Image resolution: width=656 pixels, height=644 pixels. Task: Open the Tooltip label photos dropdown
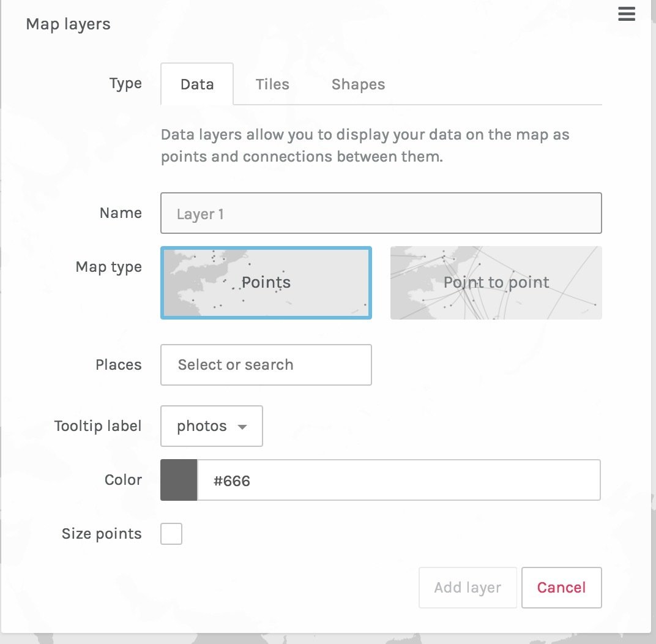[212, 426]
